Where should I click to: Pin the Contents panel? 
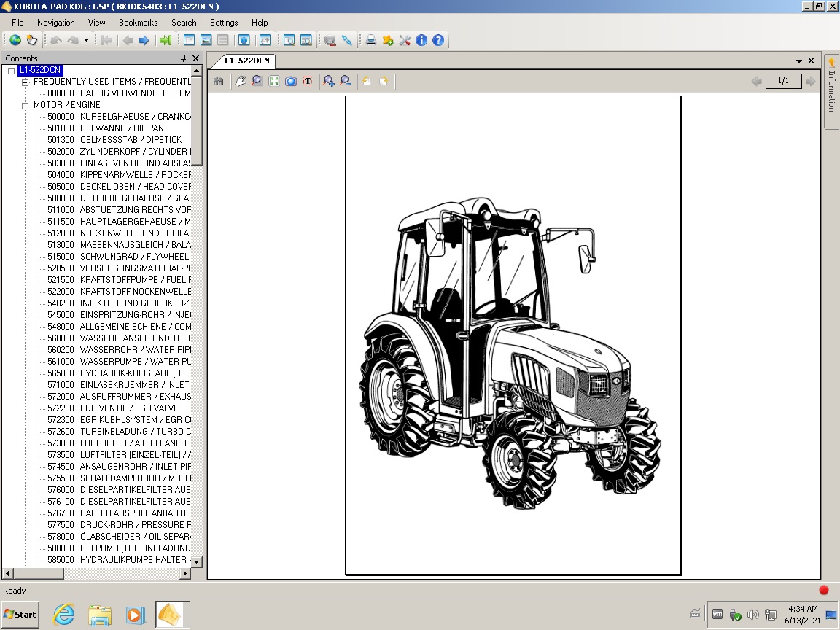[183, 58]
